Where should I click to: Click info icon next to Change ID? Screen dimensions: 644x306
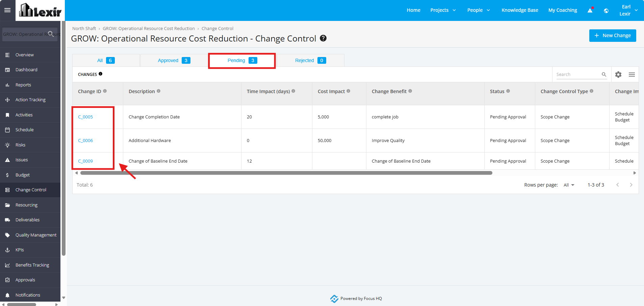pyautogui.click(x=105, y=91)
